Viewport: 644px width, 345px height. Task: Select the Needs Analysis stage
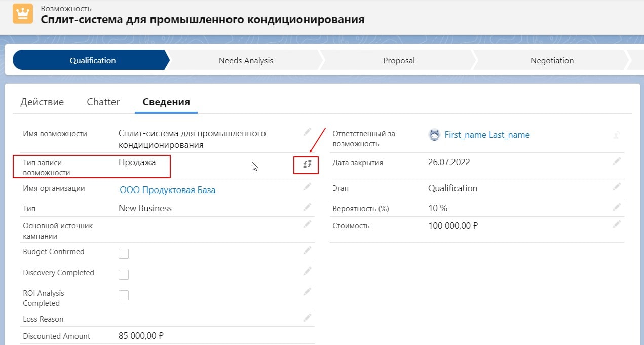(246, 60)
